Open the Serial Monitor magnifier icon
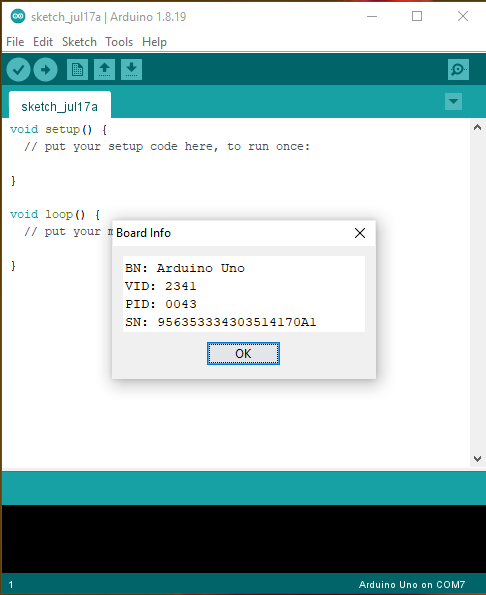486x595 pixels. 458,69
